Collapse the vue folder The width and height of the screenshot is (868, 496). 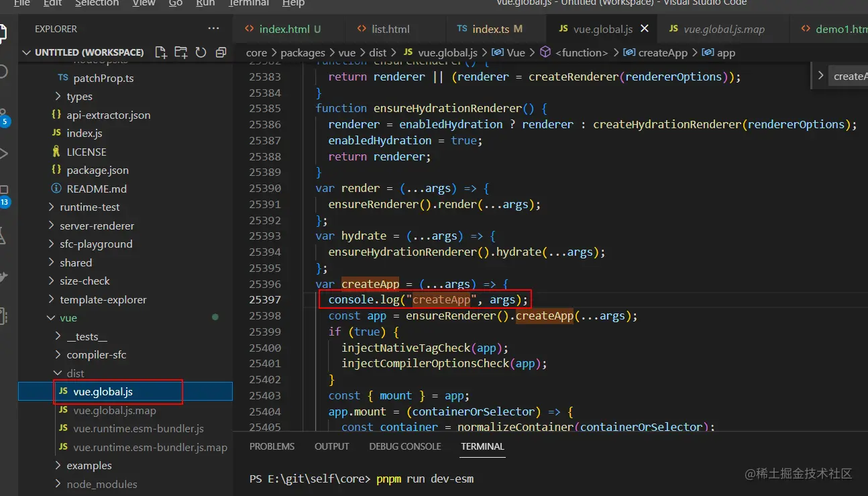pyautogui.click(x=68, y=318)
